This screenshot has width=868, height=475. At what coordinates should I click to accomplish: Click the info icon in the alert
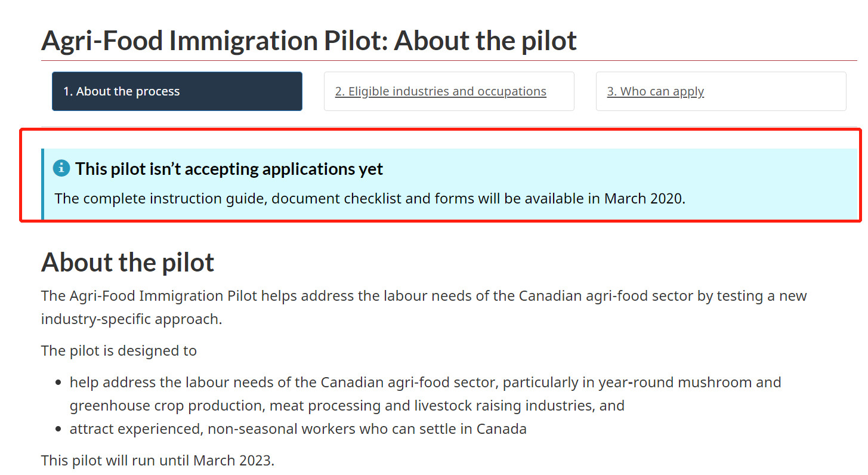click(61, 168)
